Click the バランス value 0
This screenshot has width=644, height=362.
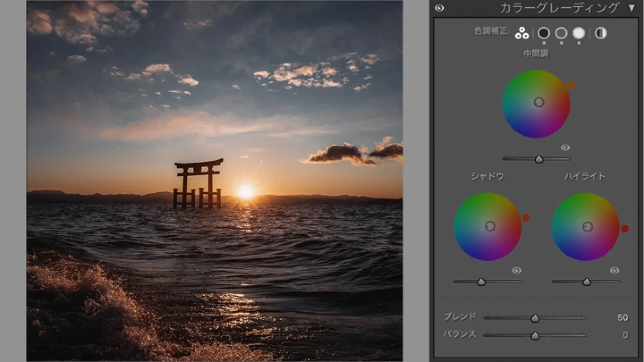(x=626, y=335)
